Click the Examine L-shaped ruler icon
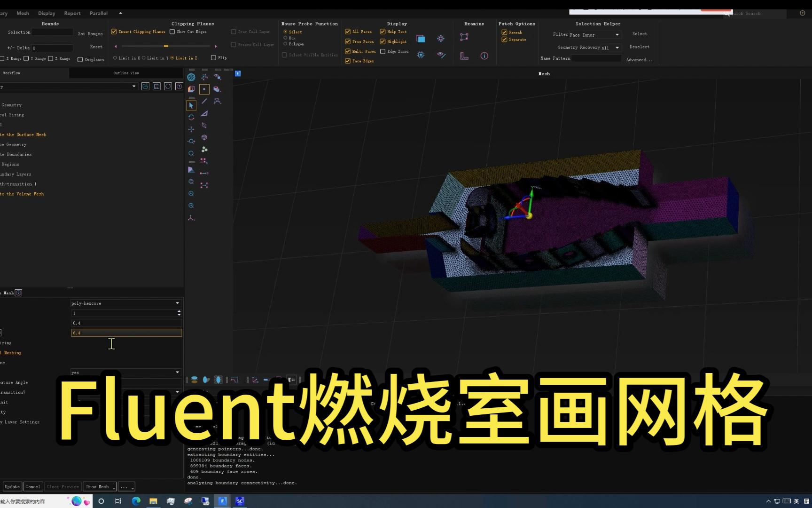 tap(464, 56)
